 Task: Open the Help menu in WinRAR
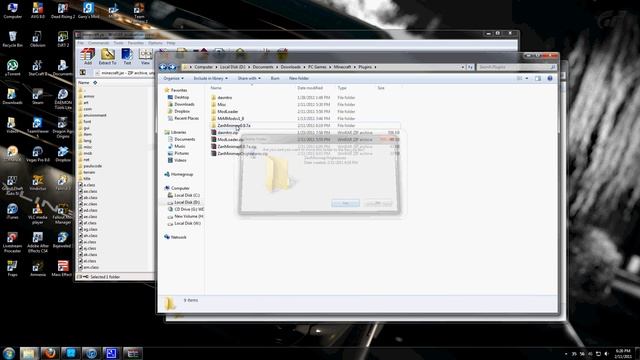point(171,43)
